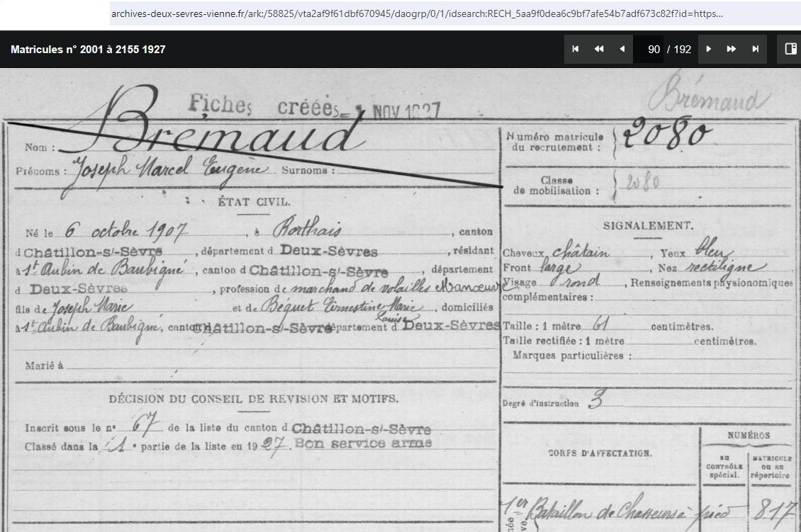Click the 'CORPS D'AFFECTATION.' column heading
Viewport: 801px width, 532px height.
[600, 453]
